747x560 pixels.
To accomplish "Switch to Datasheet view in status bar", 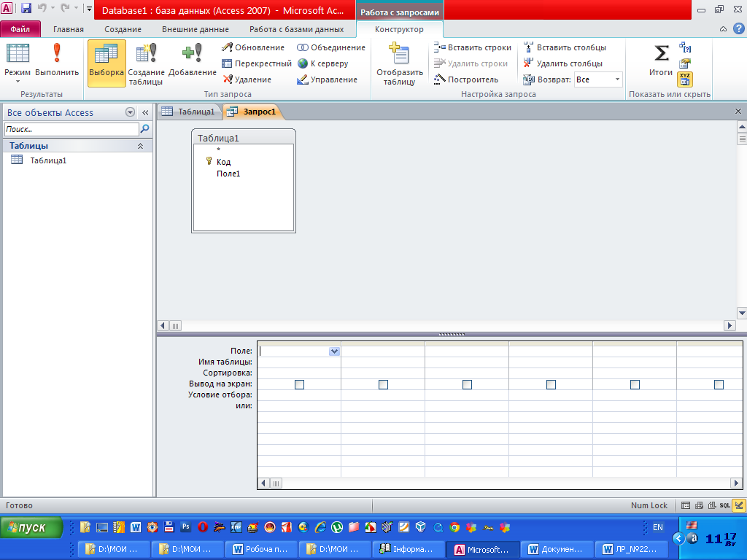I will click(x=686, y=506).
